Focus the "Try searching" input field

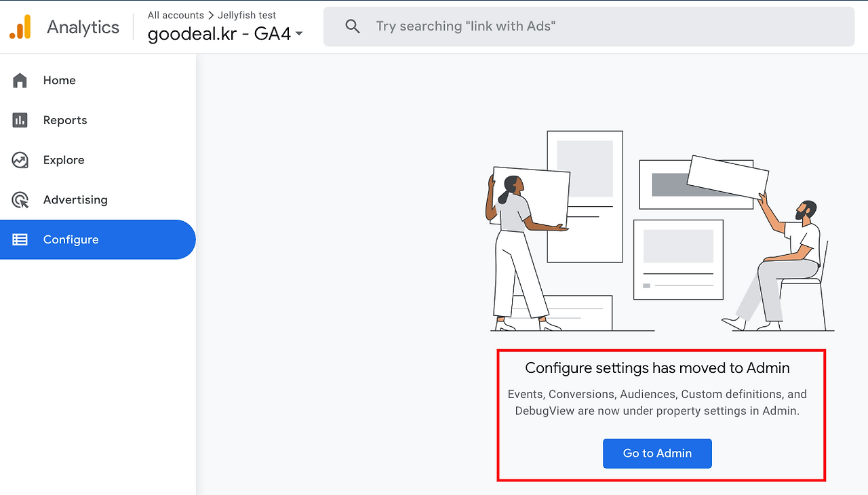597,26
